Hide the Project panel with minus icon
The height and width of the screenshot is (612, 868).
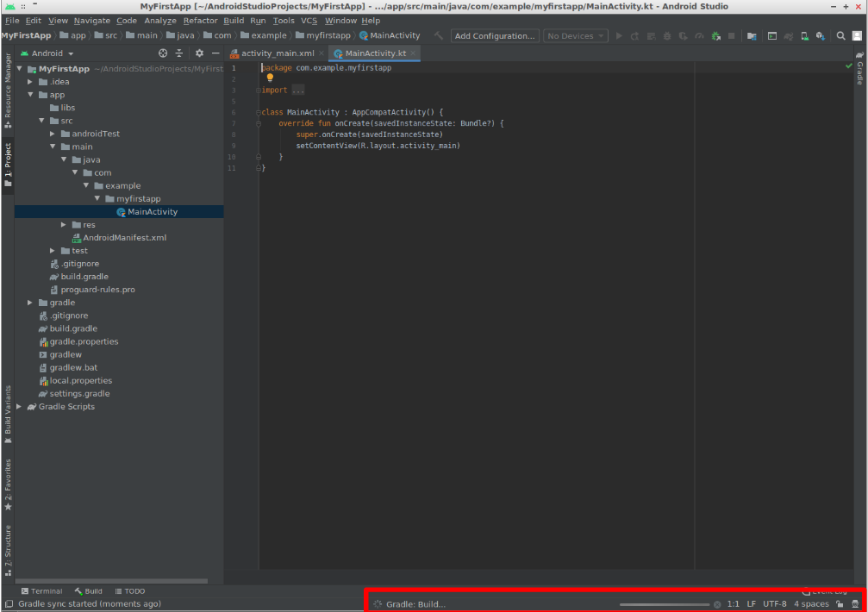click(215, 53)
